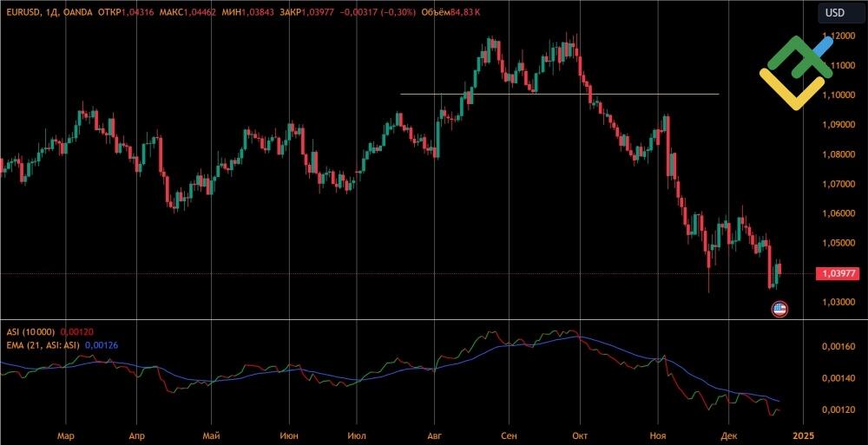Click the 1,05000 price scale label
The image size is (868, 445).
pyautogui.click(x=840, y=243)
